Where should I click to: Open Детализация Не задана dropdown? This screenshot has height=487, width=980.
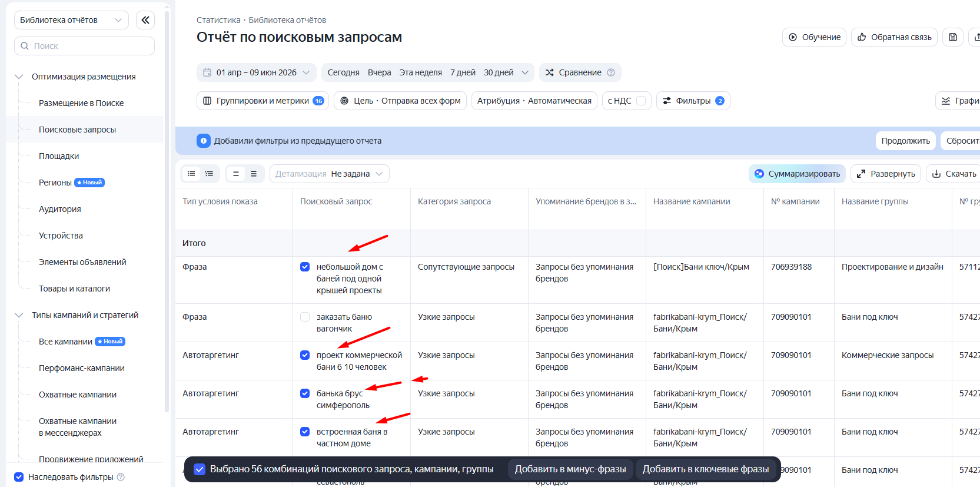(x=330, y=174)
